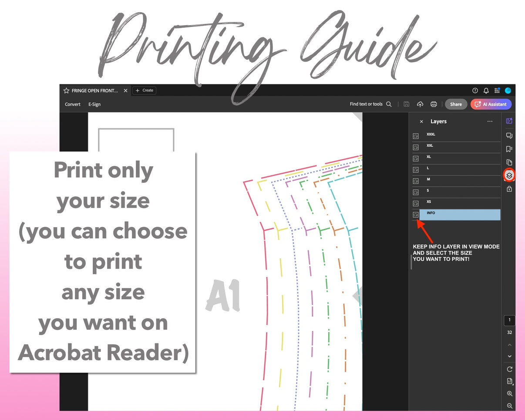Hide the M layer in the Layers panel
525x420 pixels.
(415, 181)
